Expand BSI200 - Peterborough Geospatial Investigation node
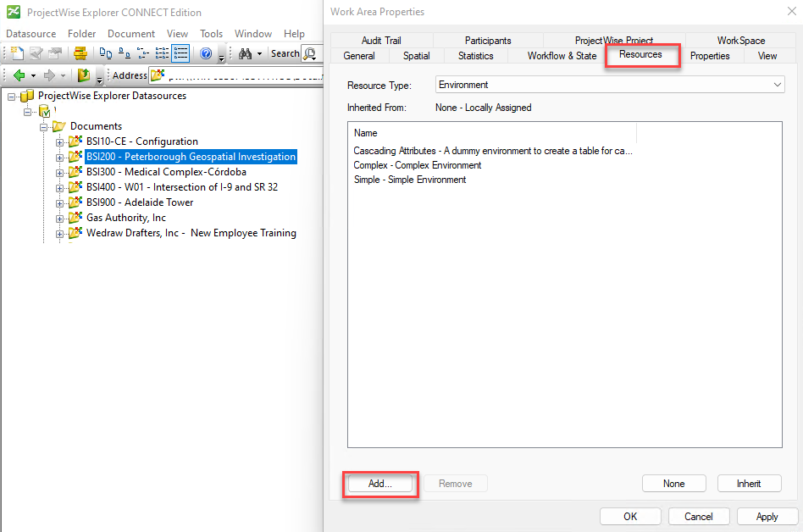803x532 pixels. [59, 158]
